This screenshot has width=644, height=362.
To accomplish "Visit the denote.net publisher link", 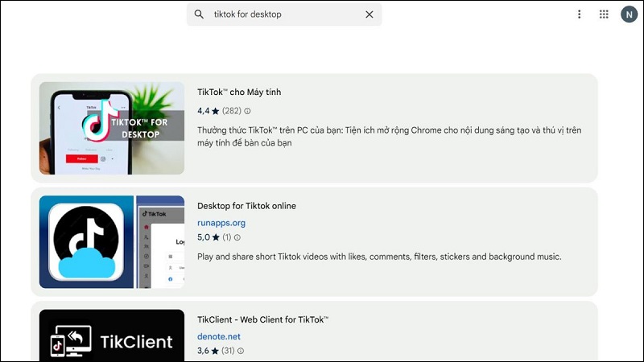I will click(x=219, y=336).
